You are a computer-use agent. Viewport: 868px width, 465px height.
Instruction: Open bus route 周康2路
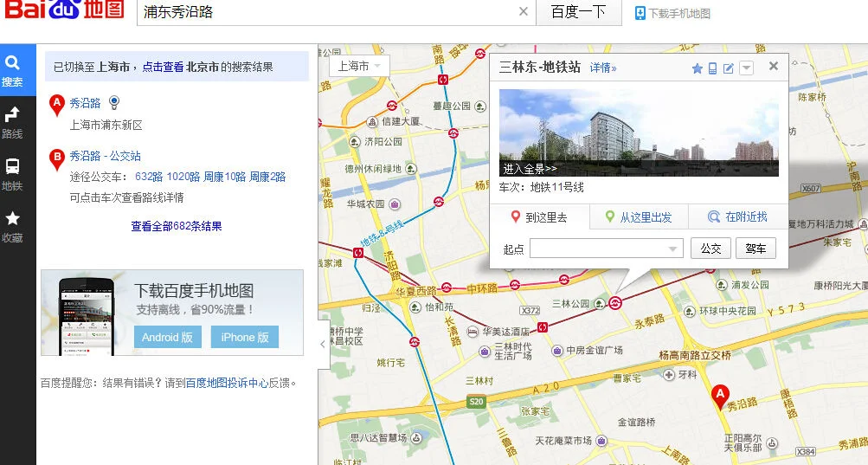point(267,177)
